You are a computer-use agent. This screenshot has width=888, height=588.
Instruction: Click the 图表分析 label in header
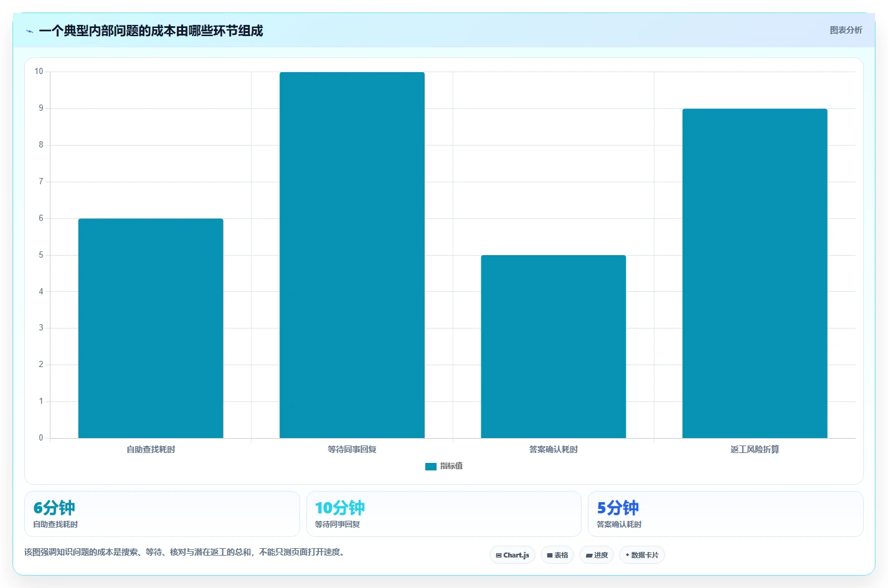(846, 30)
